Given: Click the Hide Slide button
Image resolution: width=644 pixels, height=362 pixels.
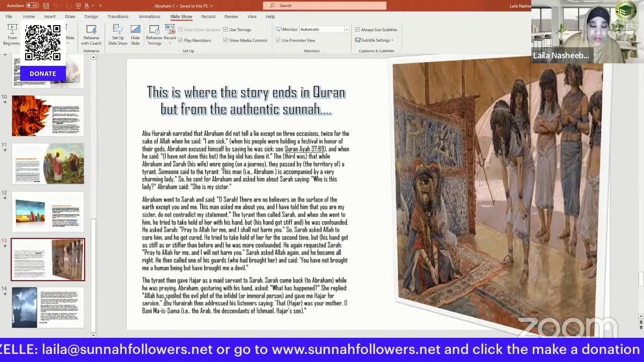Looking at the screenshot, I should (x=135, y=35).
